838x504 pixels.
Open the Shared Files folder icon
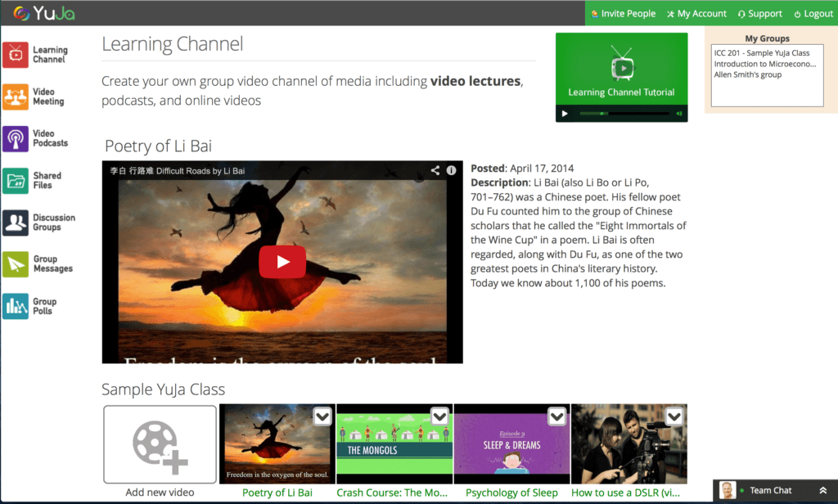(16, 181)
